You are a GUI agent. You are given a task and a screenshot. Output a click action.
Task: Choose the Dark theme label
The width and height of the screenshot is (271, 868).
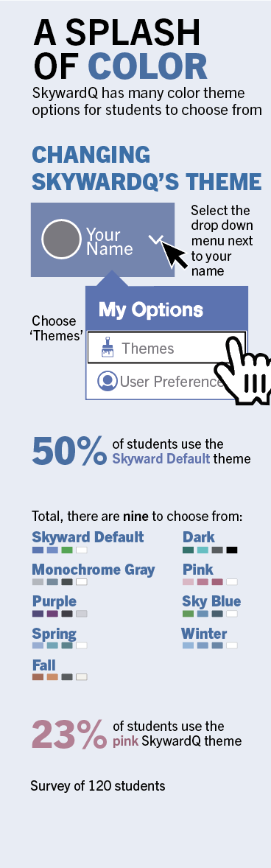[199, 537]
